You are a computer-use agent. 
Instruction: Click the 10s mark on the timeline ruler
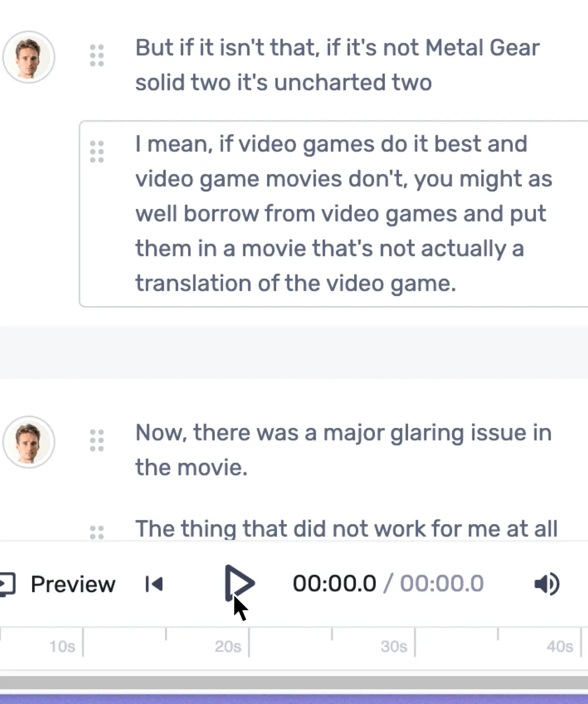click(61, 646)
